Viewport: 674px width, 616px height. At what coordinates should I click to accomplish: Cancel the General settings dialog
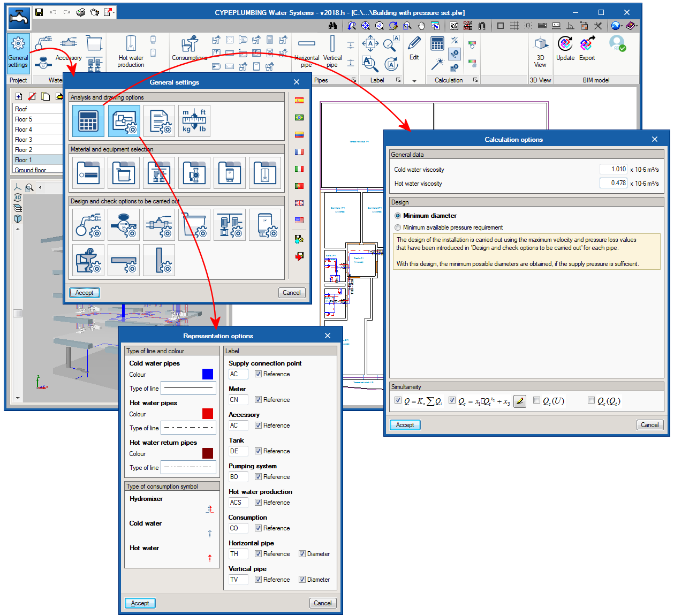point(292,293)
